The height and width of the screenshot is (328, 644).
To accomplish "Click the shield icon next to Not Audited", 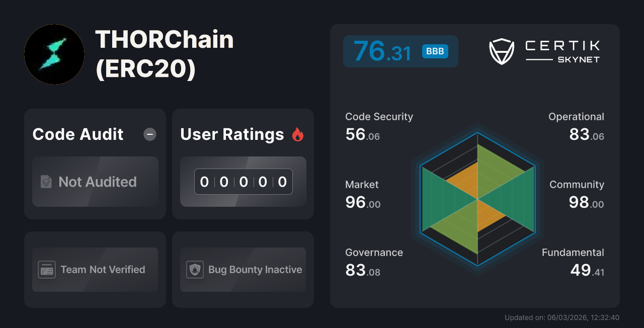I will [x=45, y=182].
